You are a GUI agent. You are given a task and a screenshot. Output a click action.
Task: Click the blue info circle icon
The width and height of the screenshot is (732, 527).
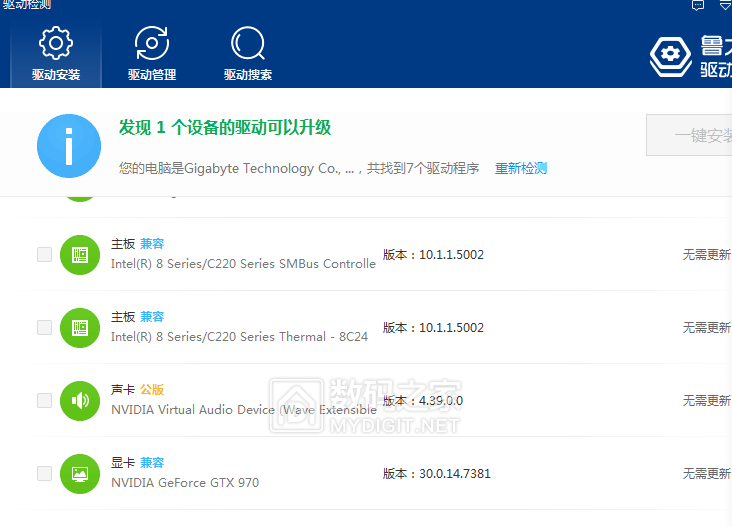tap(69, 146)
